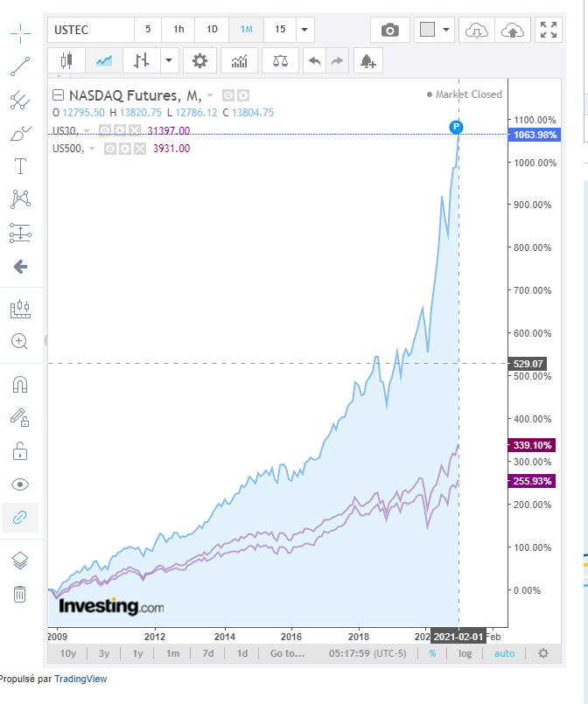This screenshot has width=588, height=704.
Task: Undo the last chart action
Action: [314, 60]
